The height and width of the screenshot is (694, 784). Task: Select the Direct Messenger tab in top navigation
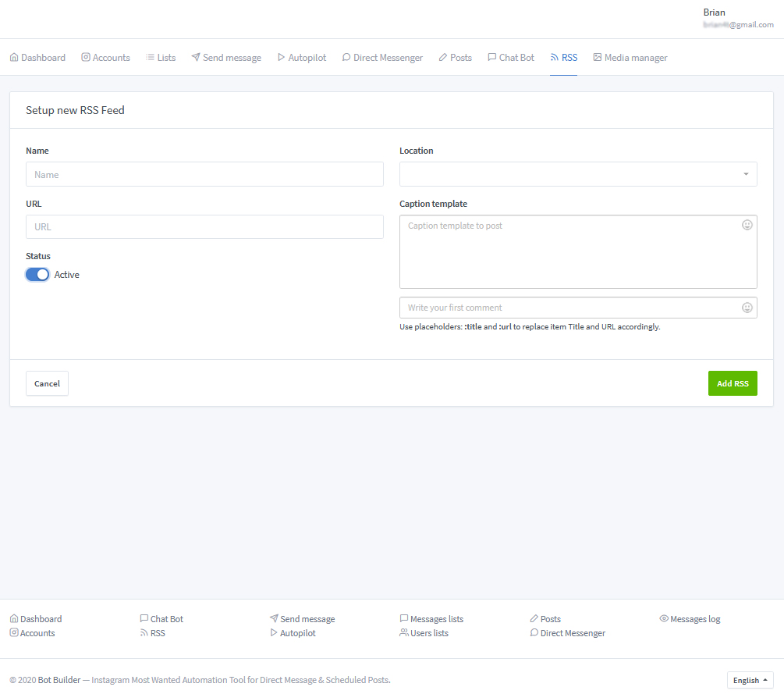[382, 58]
